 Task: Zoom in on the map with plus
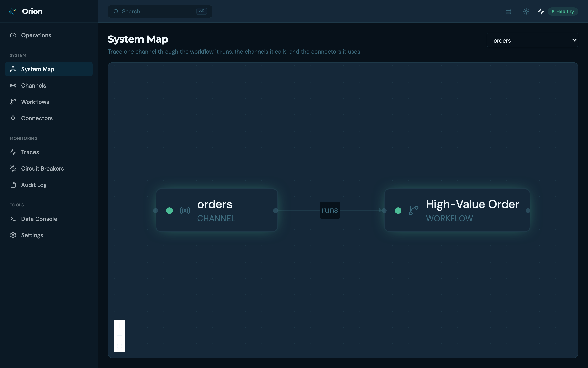click(120, 325)
